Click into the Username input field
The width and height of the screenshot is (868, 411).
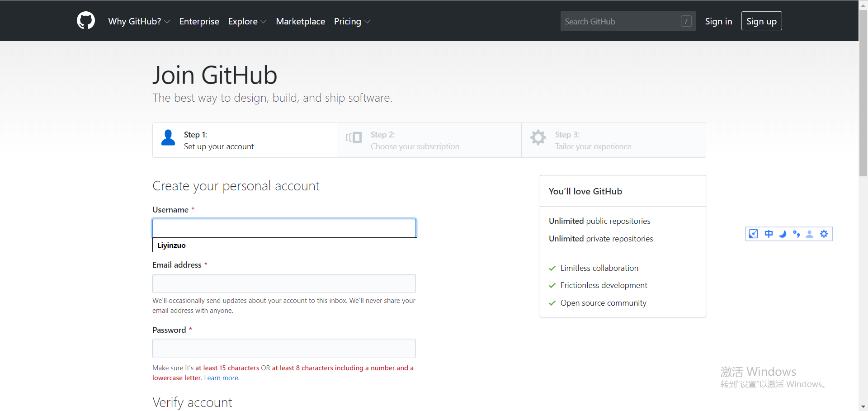(x=284, y=228)
